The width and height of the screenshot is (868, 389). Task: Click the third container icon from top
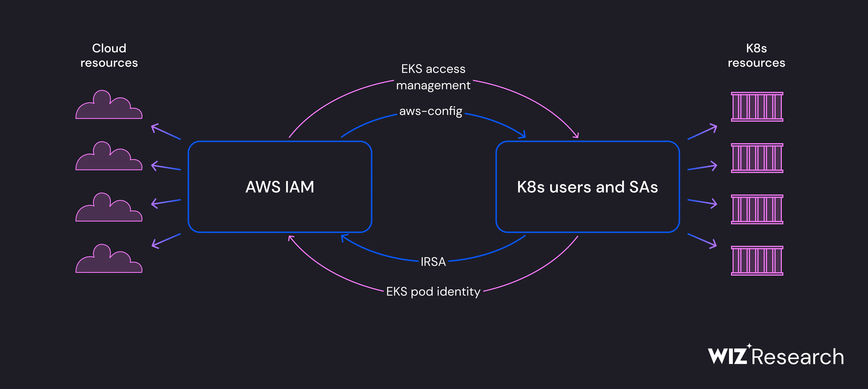tap(757, 209)
